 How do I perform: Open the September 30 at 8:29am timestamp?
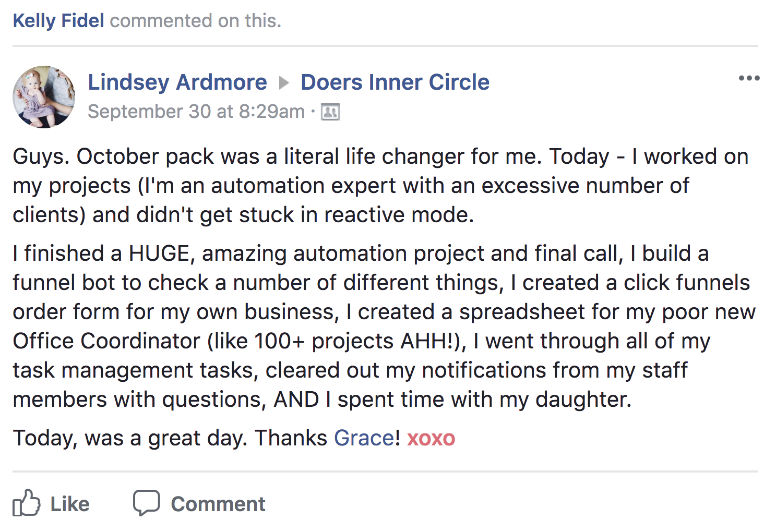pos(196,112)
